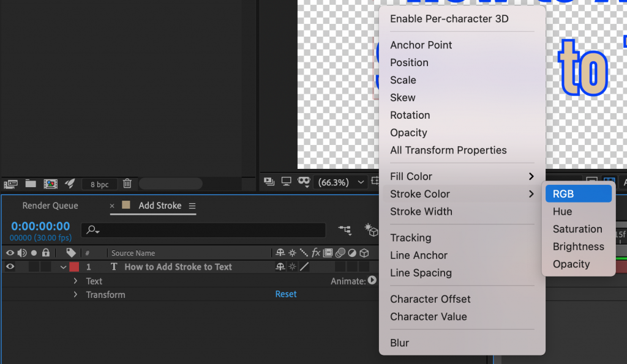Choose Enable Per-character 3D menu item
Viewport: 627px width, 364px height.
pyautogui.click(x=462, y=19)
